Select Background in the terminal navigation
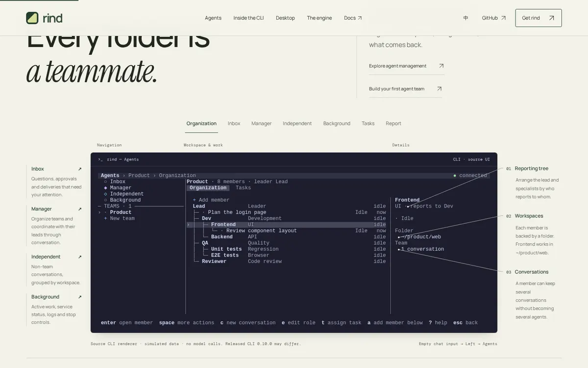Screen dimensions: 588x368 click(125, 200)
